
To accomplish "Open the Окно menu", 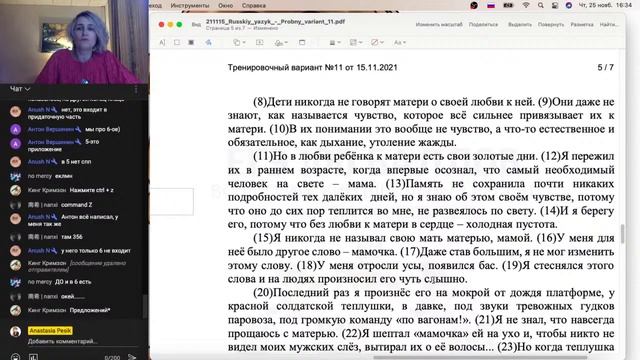I will pyautogui.click(x=225, y=5).
